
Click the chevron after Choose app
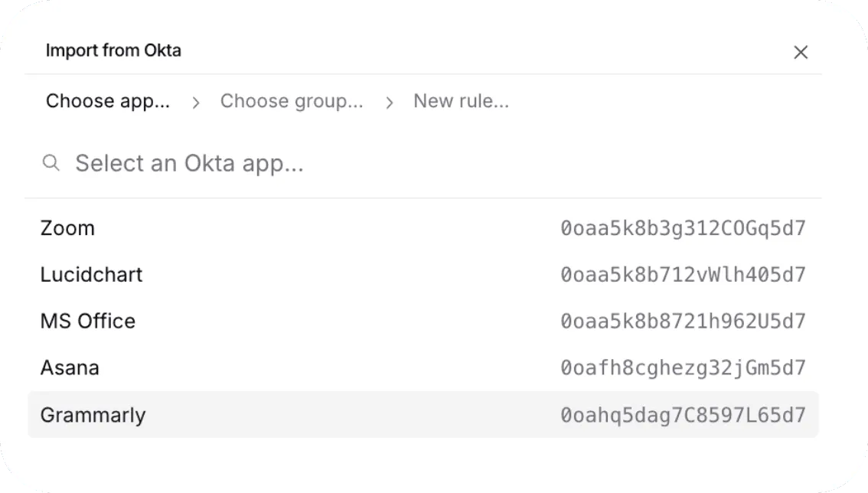click(196, 101)
